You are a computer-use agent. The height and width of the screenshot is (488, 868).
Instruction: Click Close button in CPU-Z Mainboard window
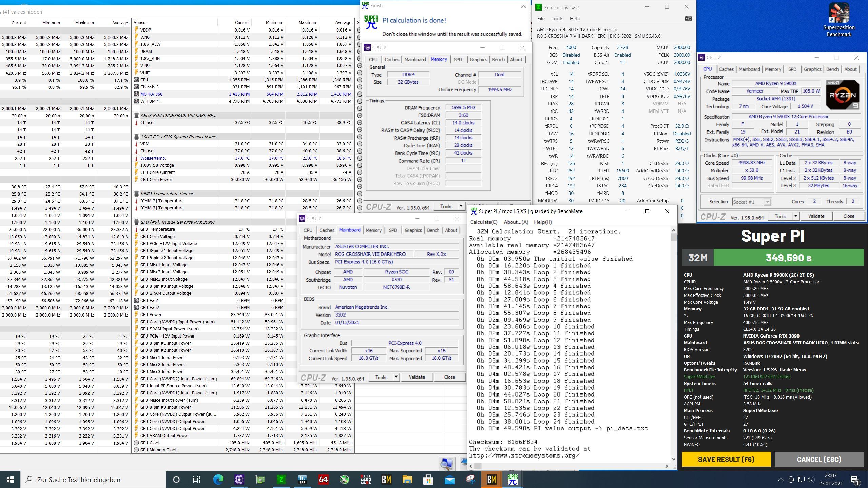point(449,377)
